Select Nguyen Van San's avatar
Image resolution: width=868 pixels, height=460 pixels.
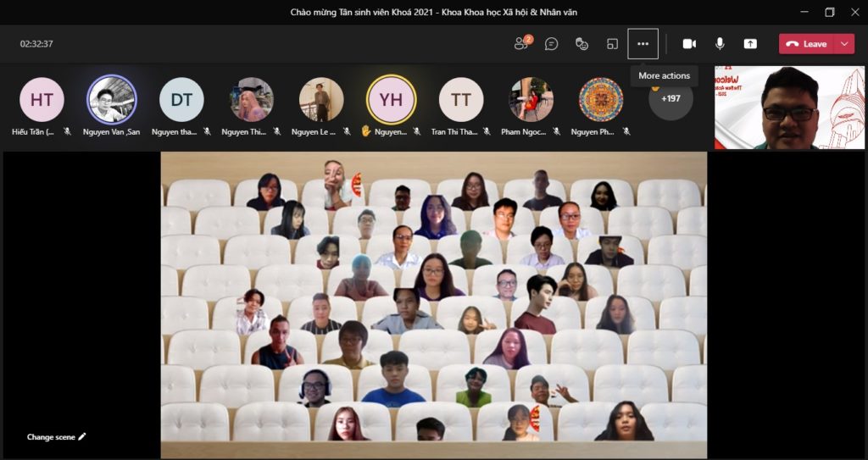(112, 99)
